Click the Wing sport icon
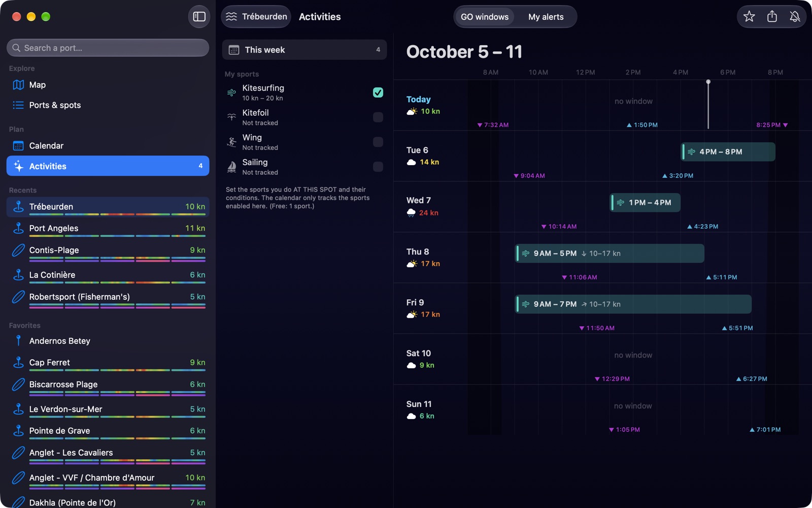Viewport: 812px width, 508px height. 231,142
